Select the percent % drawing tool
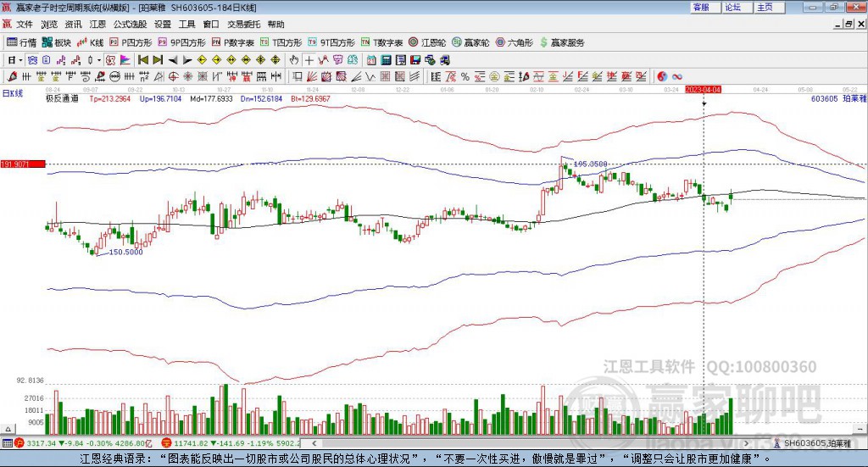Screen dimensions: 868x467 pyautogui.click(x=465, y=77)
